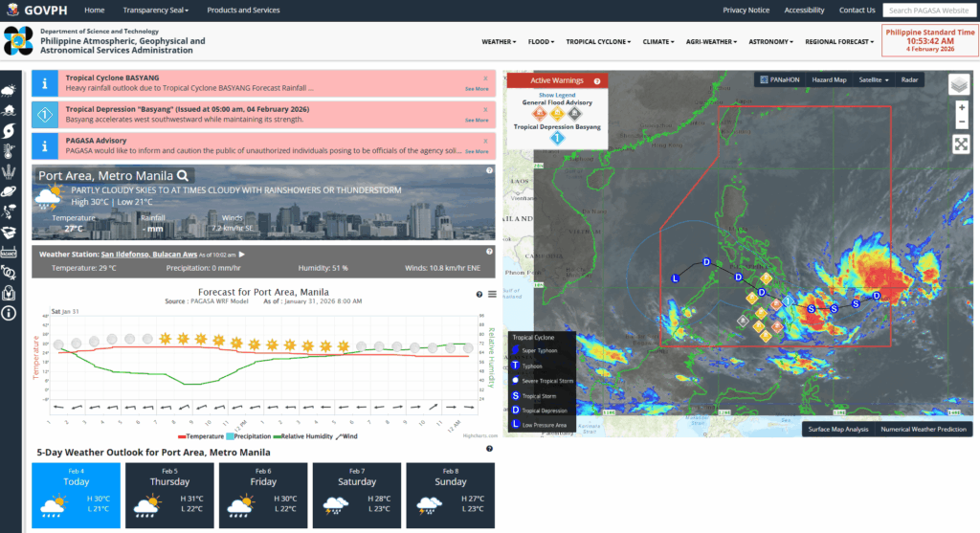Expand the CLIMATE dropdown menu
This screenshot has height=533, width=980.
point(658,42)
